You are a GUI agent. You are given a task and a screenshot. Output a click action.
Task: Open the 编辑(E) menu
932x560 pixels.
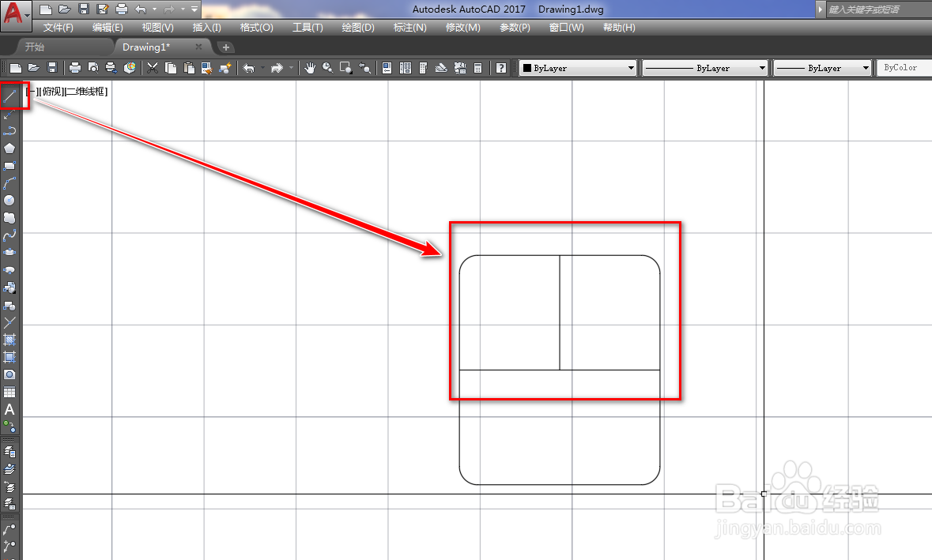point(108,28)
